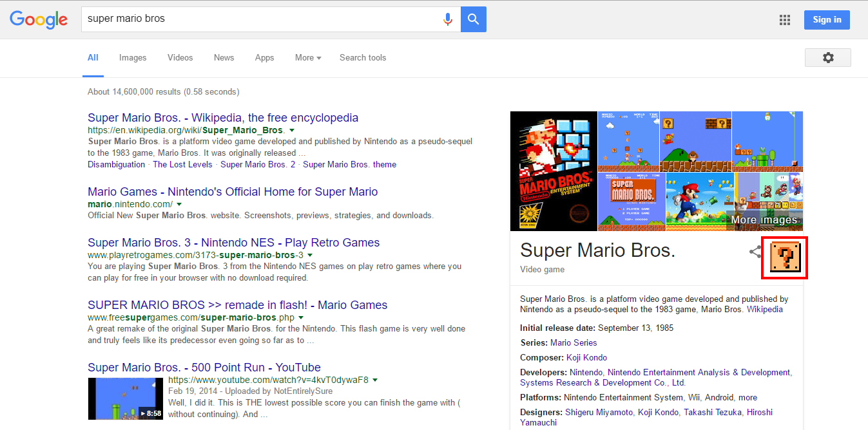Viewport: 868px width, 430px height.
Task: Click the Super Mario Bros. 2 sitelink
Action: click(258, 164)
